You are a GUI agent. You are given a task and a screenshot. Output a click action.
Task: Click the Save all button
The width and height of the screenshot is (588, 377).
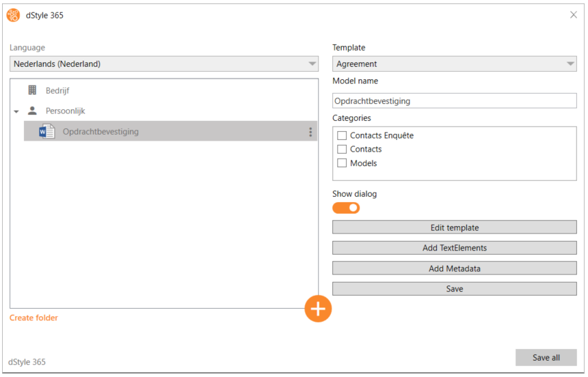pyautogui.click(x=546, y=357)
